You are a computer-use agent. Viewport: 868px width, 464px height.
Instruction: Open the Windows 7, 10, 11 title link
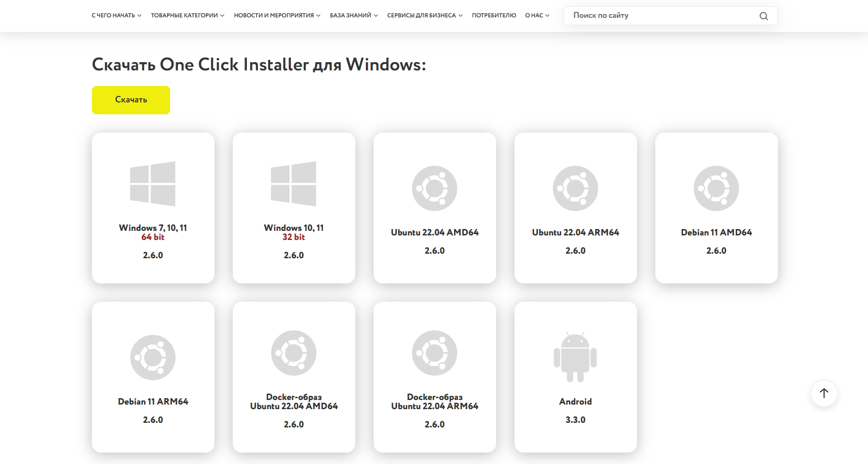coord(153,228)
